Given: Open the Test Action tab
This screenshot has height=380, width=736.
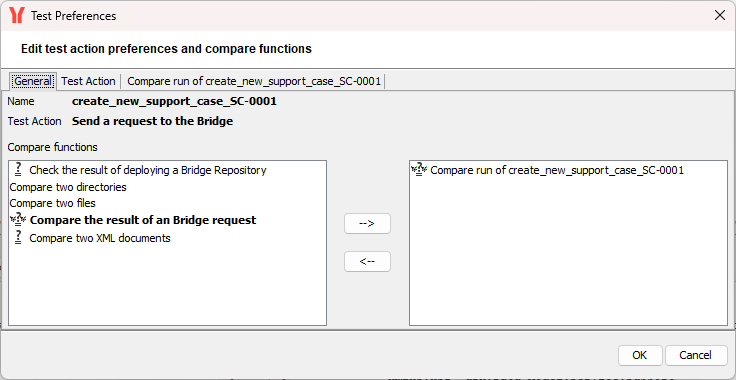Looking at the screenshot, I should point(88,81).
